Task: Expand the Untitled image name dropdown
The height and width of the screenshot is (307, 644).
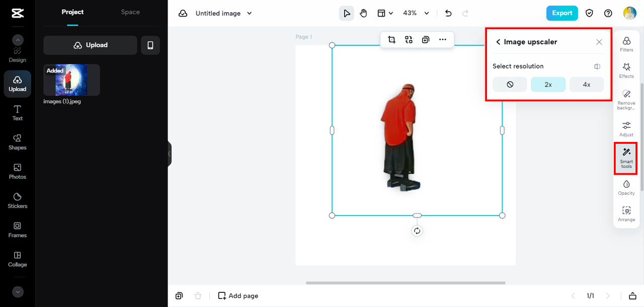Action: coord(250,14)
